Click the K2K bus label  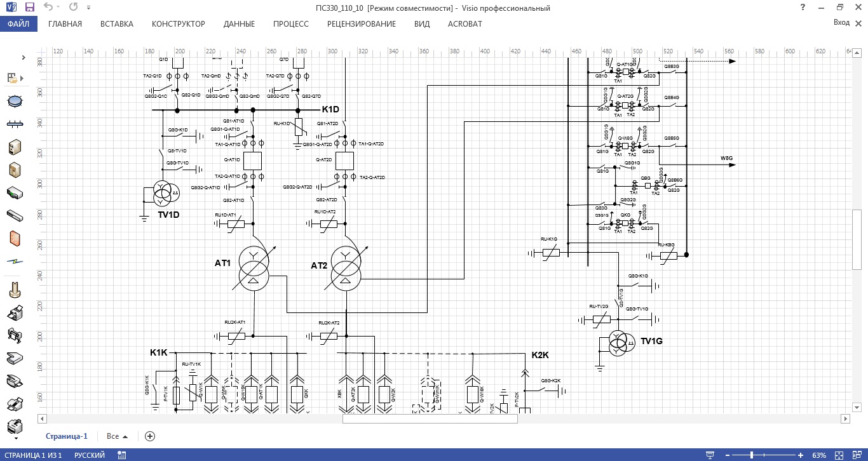[x=540, y=354]
